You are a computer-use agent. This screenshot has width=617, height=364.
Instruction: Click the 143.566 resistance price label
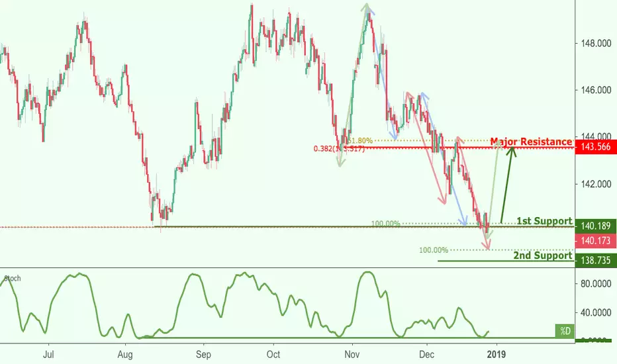coord(596,147)
